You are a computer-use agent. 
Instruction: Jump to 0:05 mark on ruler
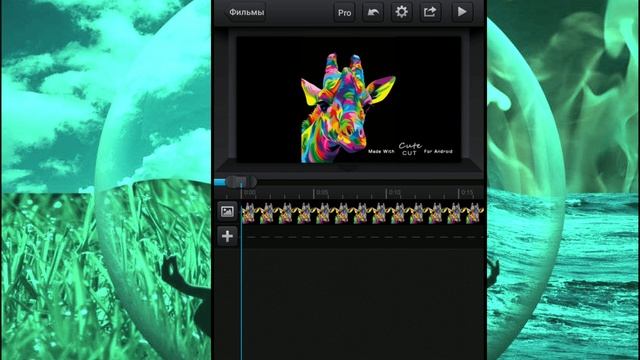pos(322,192)
